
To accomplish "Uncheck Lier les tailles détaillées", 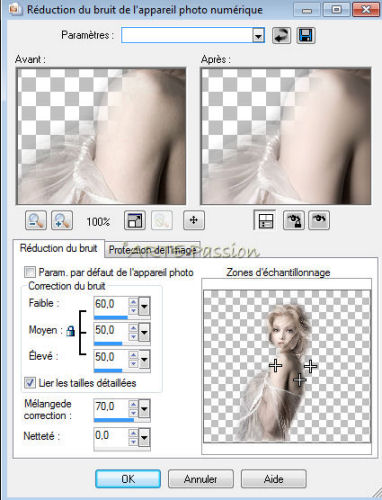I will [x=30, y=383].
